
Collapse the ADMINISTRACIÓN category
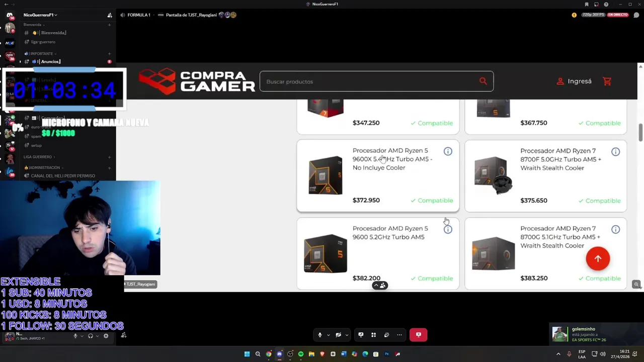pyautogui.click(x=44, y=167)
